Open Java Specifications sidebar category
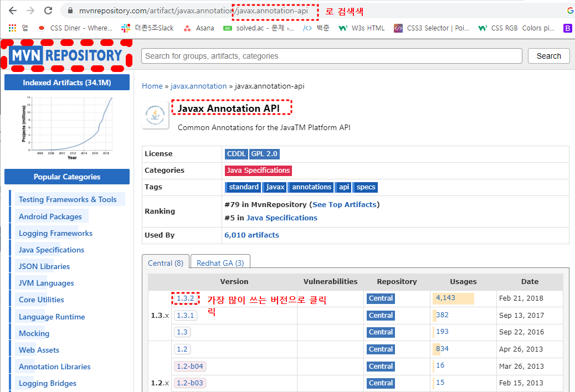This screenshot has height=392, width=575. (x=52, y=250)
